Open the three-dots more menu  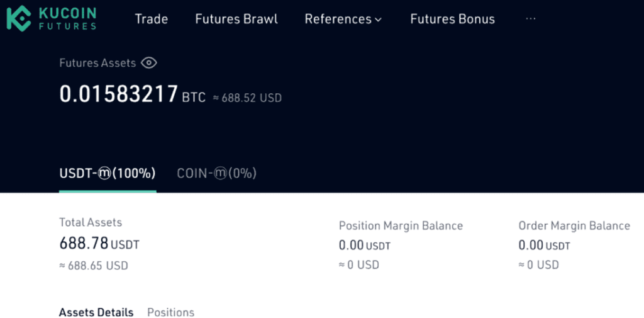pos(531,18)
